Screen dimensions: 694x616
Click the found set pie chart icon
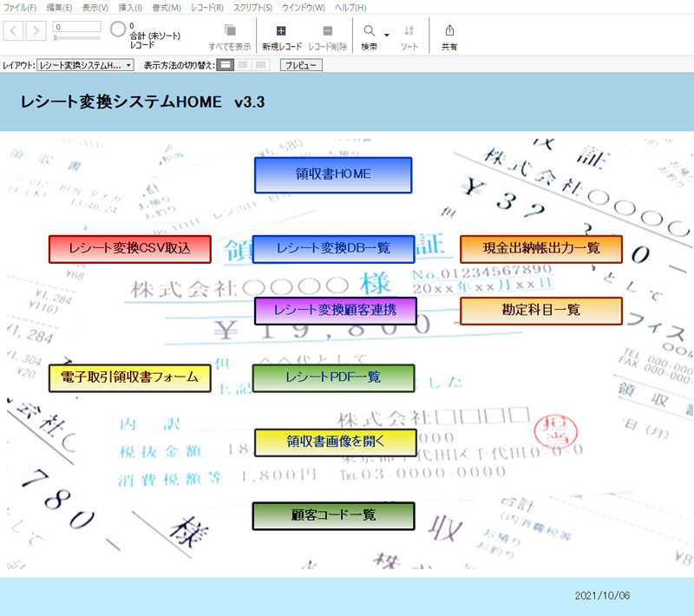pyautogui.click(x=118, y=30)
